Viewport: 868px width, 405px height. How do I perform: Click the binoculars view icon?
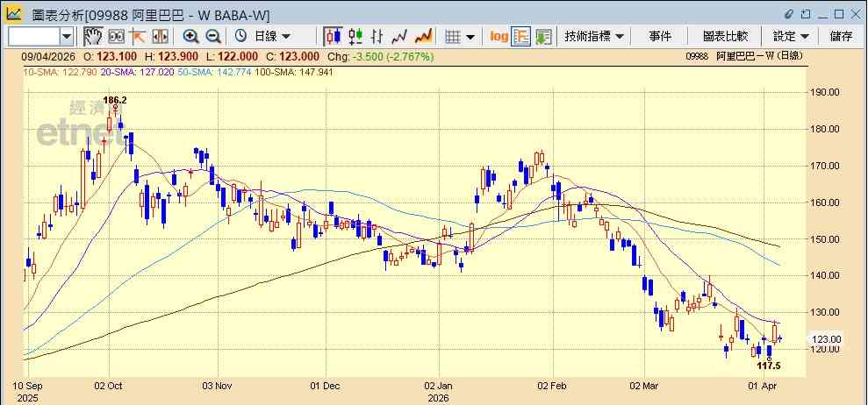point(116,37)
